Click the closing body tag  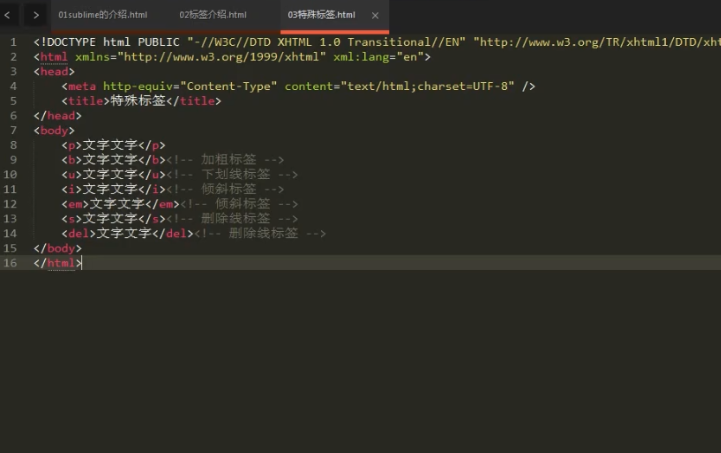click(57, 248)
